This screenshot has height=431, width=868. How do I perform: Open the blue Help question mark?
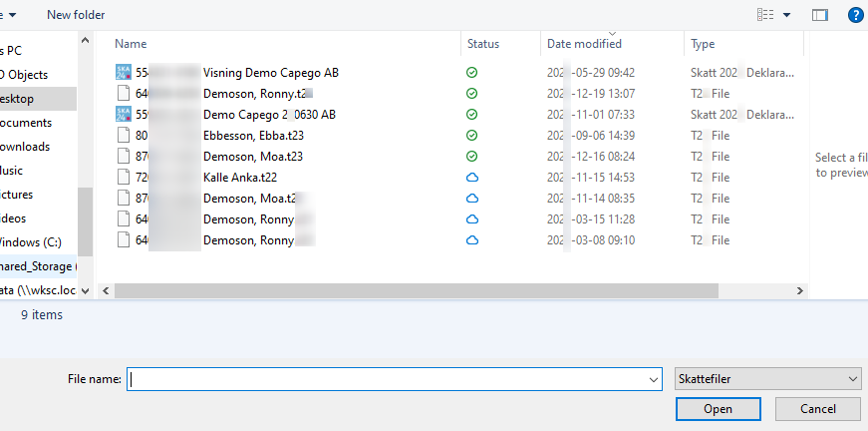(x=856, y=15)
